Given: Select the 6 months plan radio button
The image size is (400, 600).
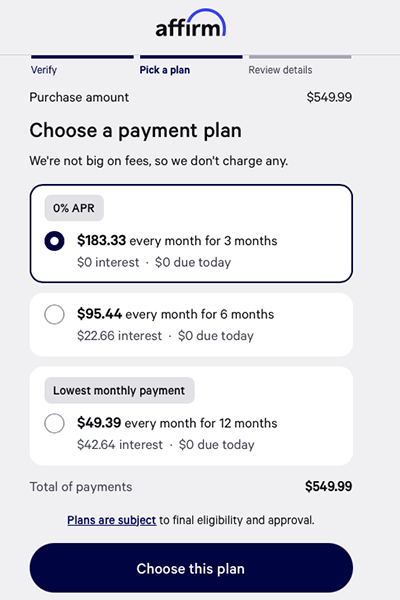Looking at the screenshot, I should click(54, 315).
